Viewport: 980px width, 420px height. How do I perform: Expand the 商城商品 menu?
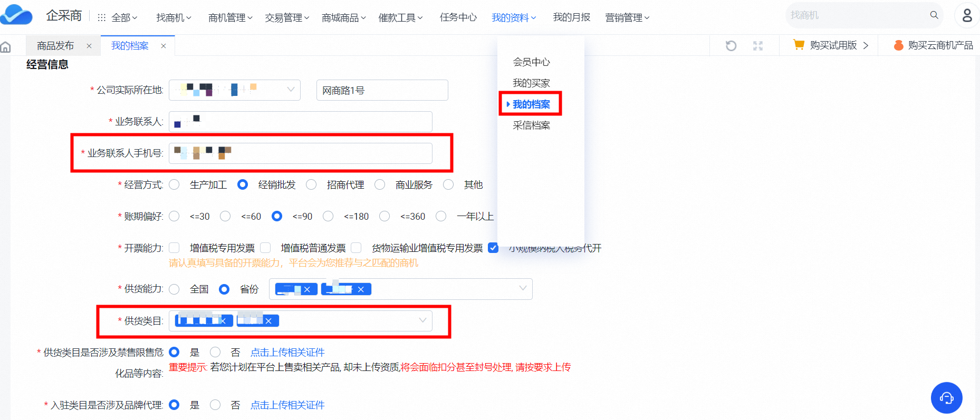click(344, 18)
